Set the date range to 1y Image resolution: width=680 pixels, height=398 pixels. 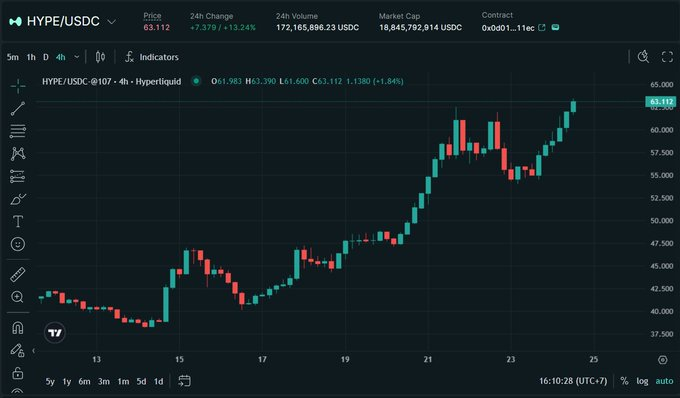pyautogui.click(x=66, y=382)
